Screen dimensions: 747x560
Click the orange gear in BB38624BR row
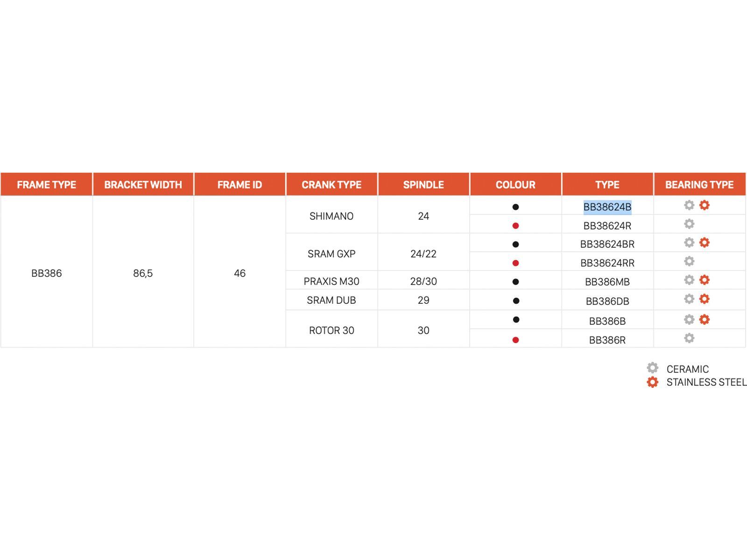coord(704,243)
